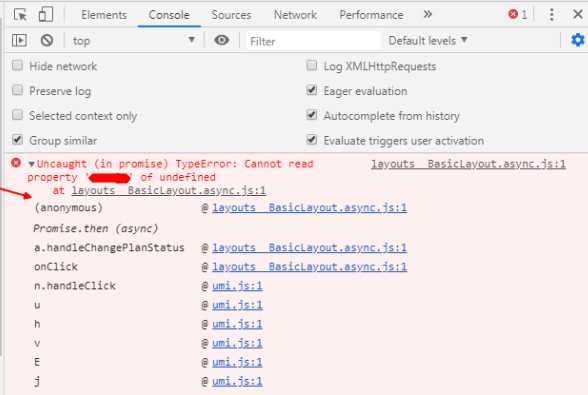Click the red error count badge
Screen dimensions: 588x395
click(518, 15)
